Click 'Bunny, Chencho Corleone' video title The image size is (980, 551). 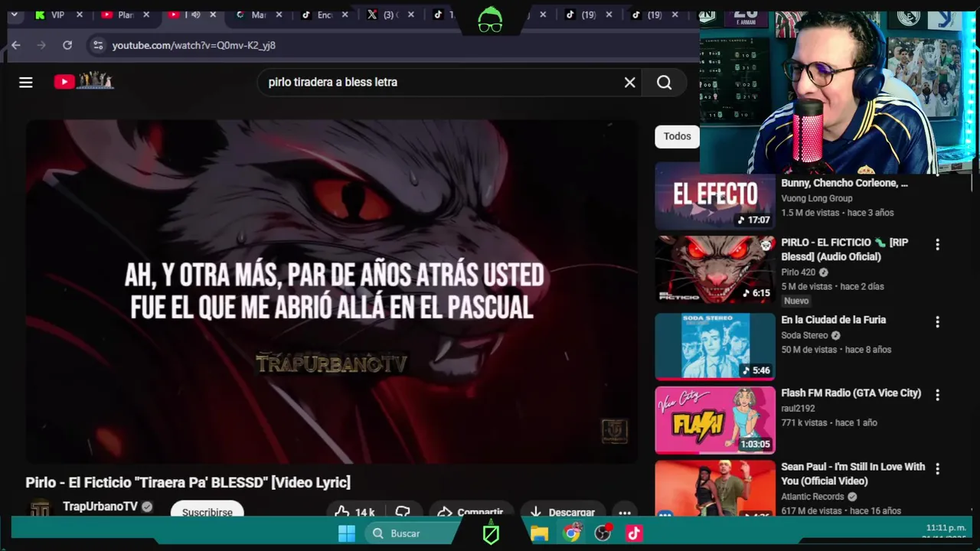844,183
